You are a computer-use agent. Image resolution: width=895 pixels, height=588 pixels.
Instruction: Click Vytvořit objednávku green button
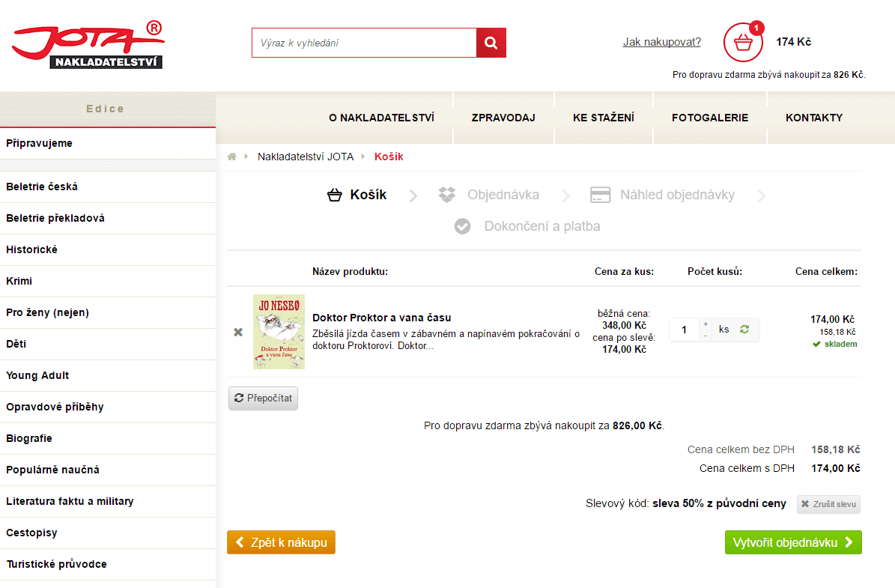[x=793, y=542]
